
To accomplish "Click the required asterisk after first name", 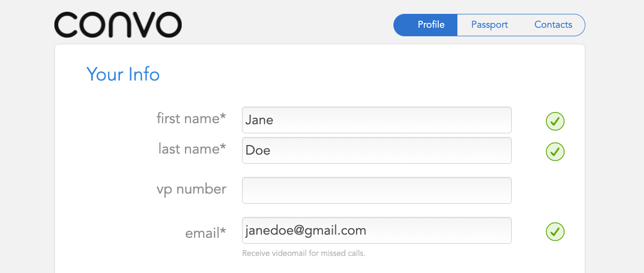I will 223,117.
